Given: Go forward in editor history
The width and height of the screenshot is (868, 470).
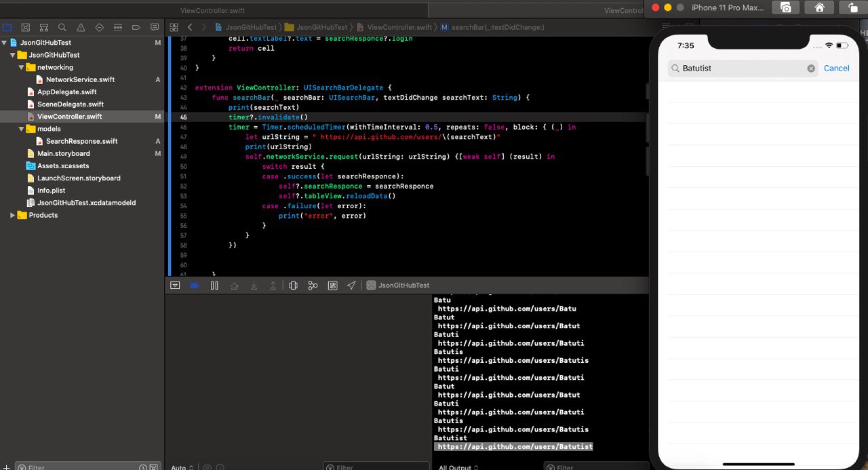Looking at the screenshot, I should (x=204, y=27).
